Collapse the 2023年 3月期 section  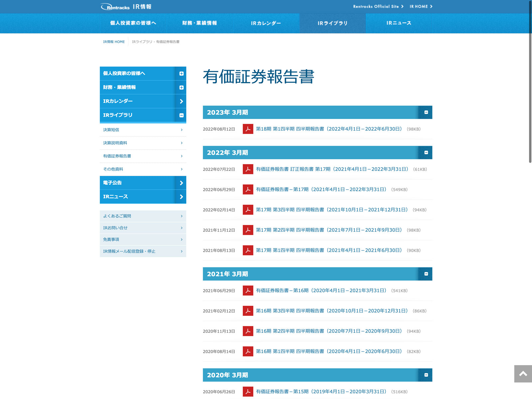pos(426,112)
